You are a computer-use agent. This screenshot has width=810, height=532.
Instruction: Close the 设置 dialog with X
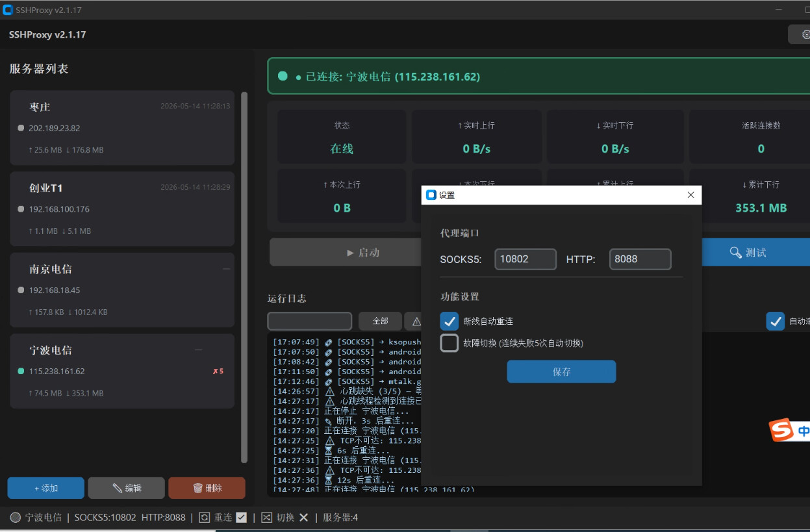[x=690, y=195]
